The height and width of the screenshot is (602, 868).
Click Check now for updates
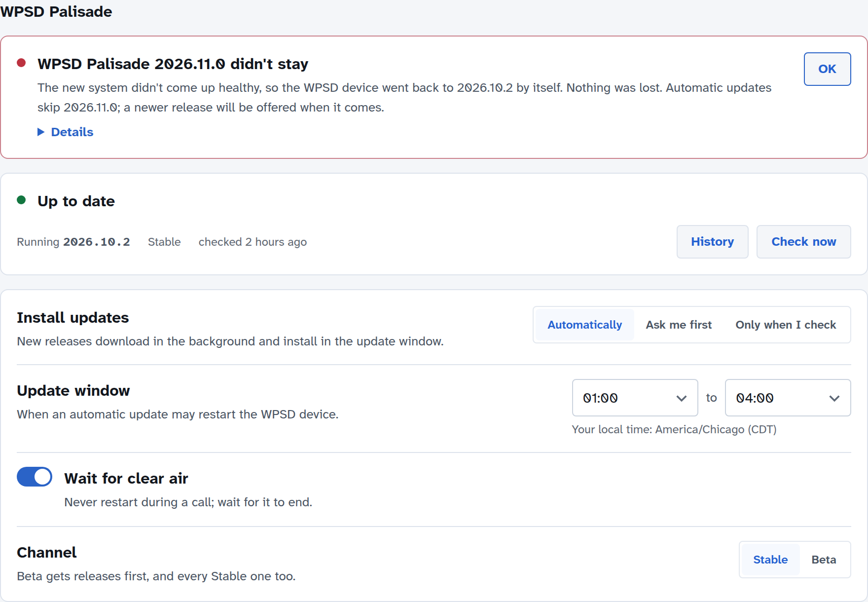pyautogui.click(x=804, y=242)
